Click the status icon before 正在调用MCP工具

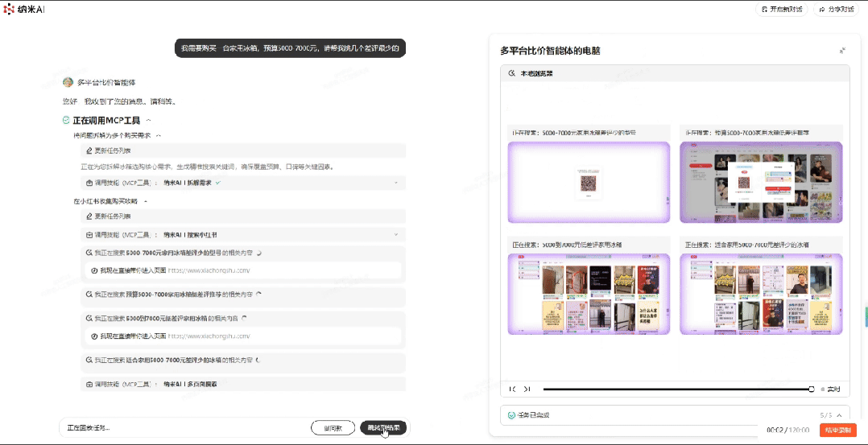[x=66, y=120]
